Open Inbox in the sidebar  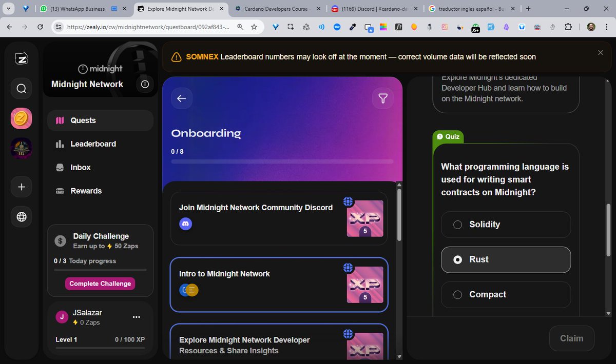click(x=100, y=168)
